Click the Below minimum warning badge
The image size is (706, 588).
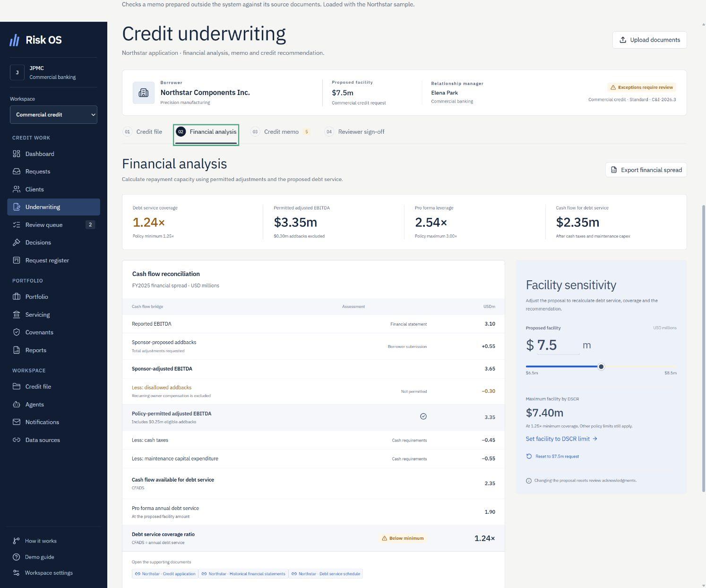(x=403, y=538)
